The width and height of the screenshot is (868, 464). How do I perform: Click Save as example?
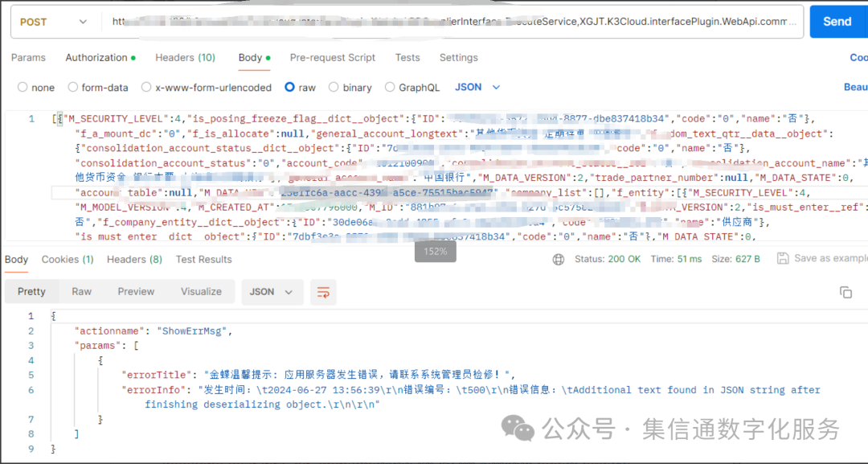[x=822, y=258]
